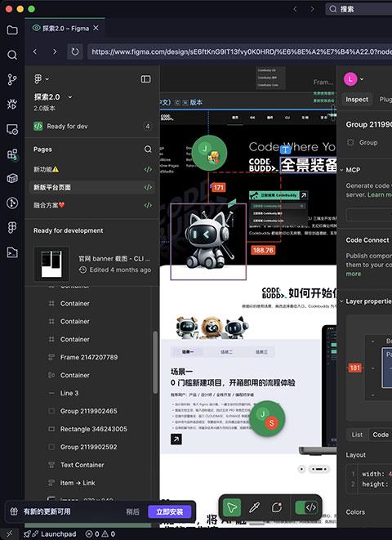Switch to the Inspect tab
This screenshot has width=392, height=540.
(x=357, y=100)
